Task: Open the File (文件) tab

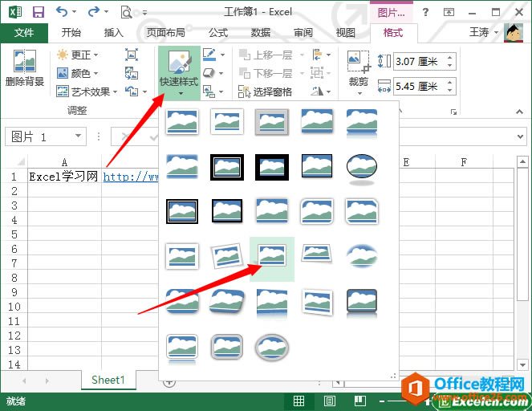Action: [24, 33]
